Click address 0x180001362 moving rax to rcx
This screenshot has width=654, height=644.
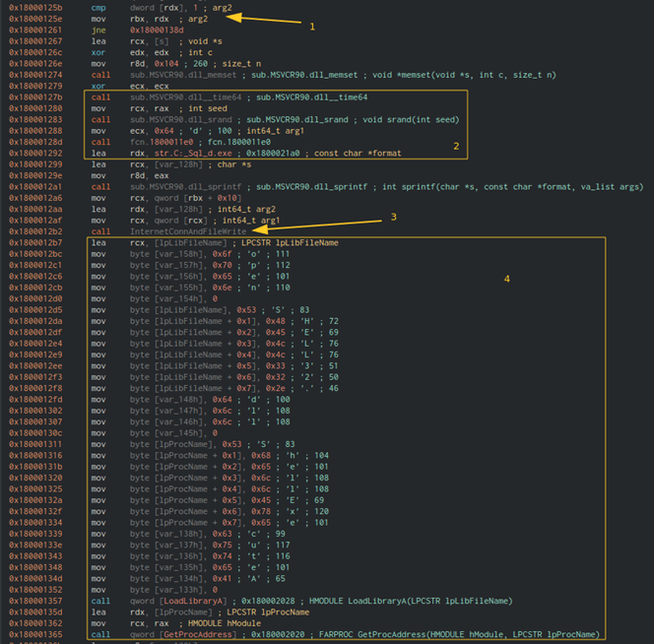35,623
